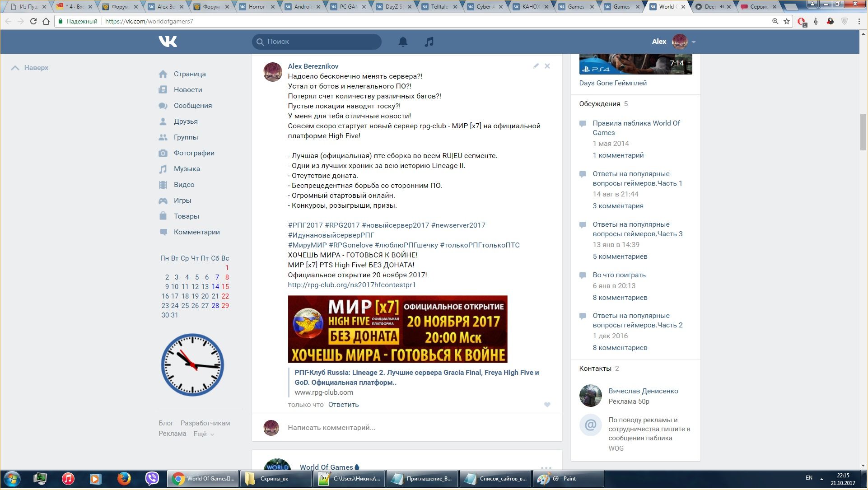
Task: Open the rpg-club.org/ns2017hfcontestpr1 link
Action: (352, 285)
